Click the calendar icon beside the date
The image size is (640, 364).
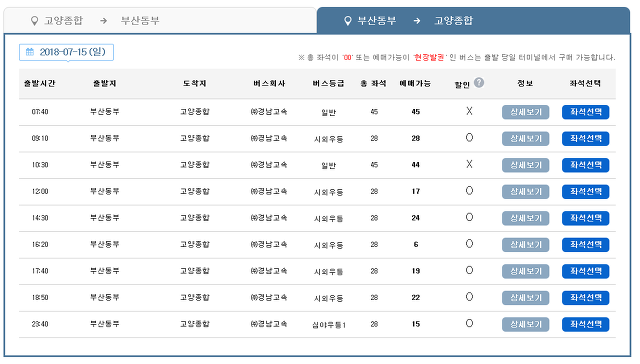30,52
